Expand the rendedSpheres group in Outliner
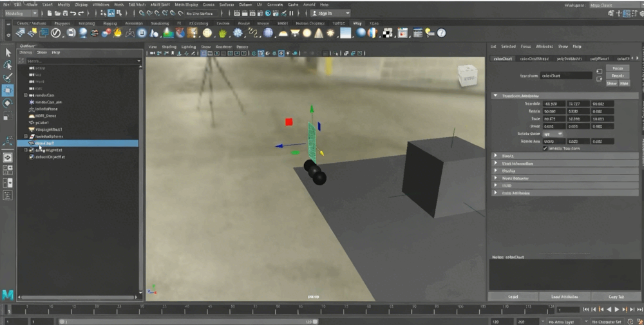This screenshot has width=644, height=325. [x=26, y=136]
